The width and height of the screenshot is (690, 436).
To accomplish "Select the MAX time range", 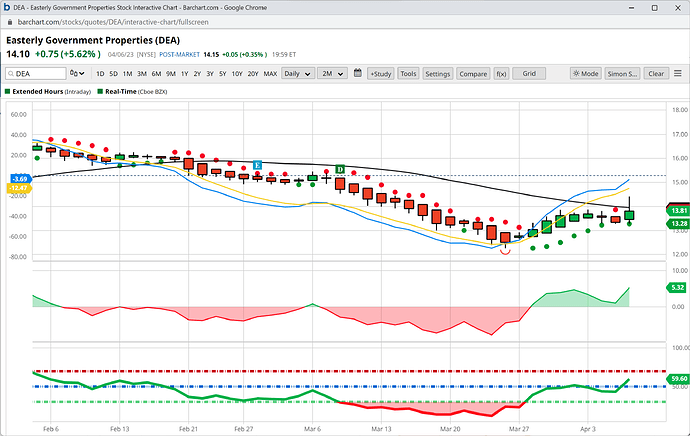I will point(270,73).
